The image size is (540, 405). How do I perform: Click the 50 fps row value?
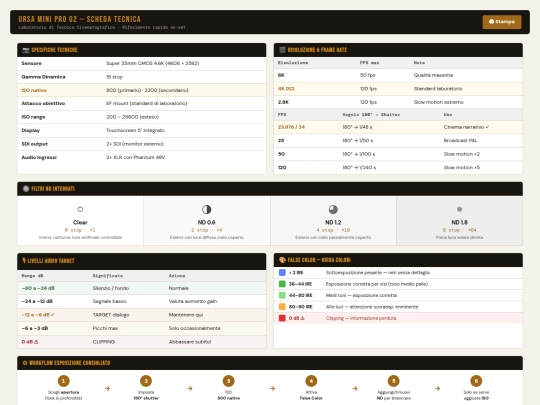coord(281,154)
